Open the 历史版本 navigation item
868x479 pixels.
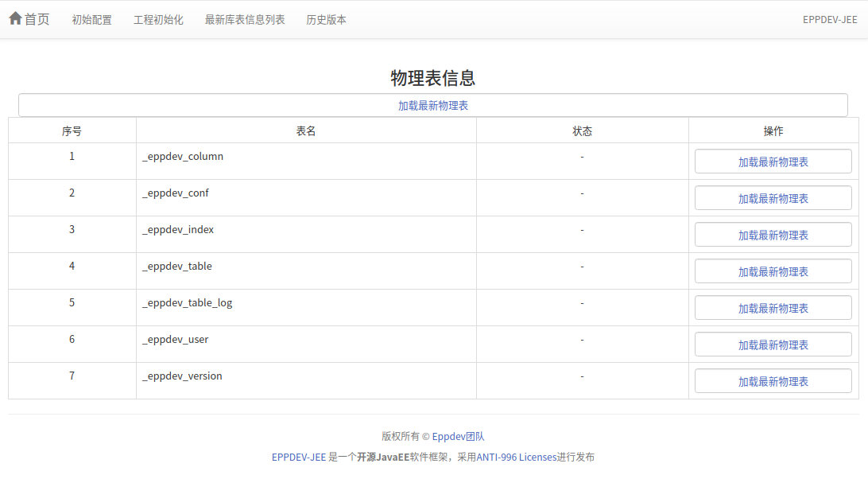click(x=326, y=20)
